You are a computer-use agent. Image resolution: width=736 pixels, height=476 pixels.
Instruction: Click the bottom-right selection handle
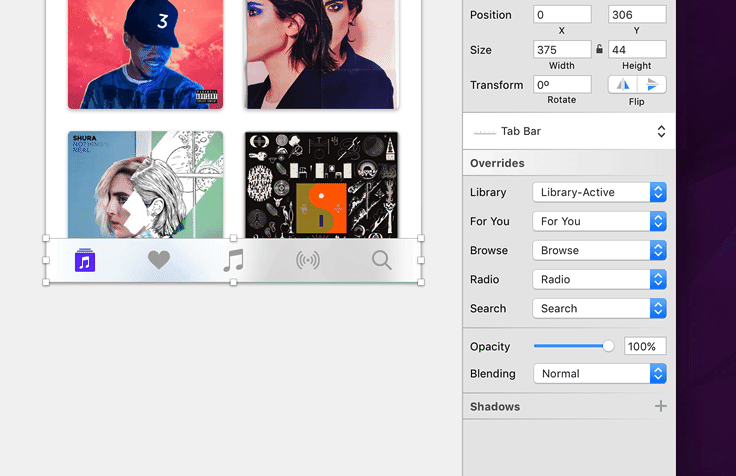click(x=421, y=282)
